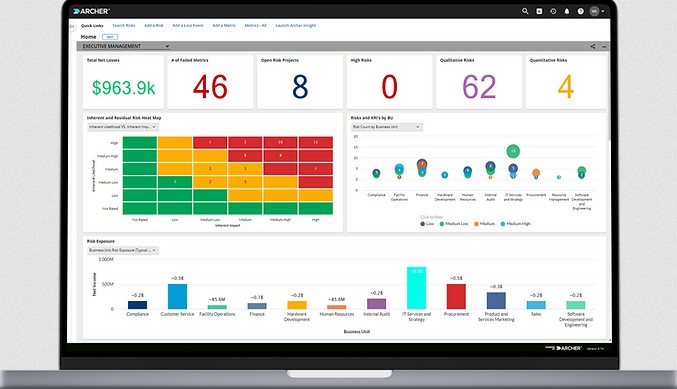The height and width of the screenshot is (389, 677).
Task: Open the Risk Count by Business Unit dropdown
Action: [386, 127]
